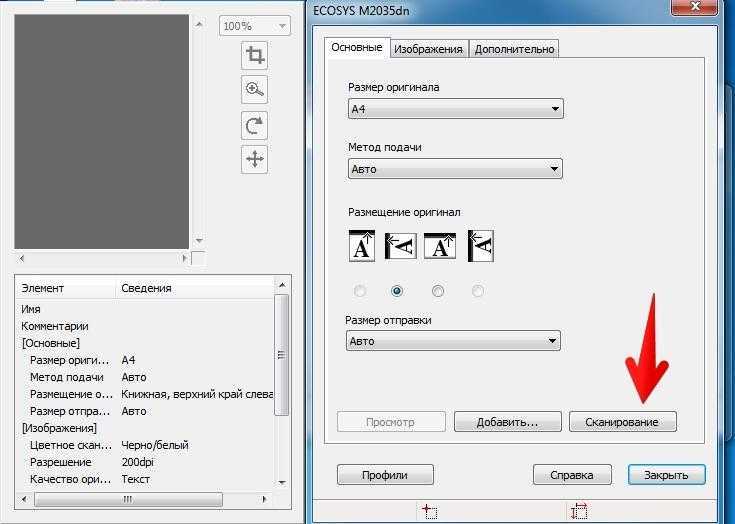The width and height of the screenshot is (735, 524).
Task: Open the 100% zoom dropdown
Action: click(x=255, y=26)
